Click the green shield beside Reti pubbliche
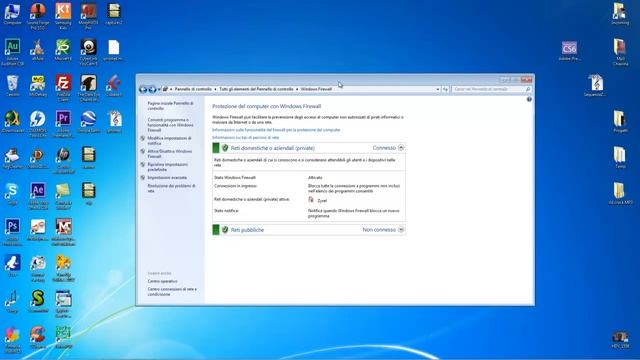 (x=225, y=230)
